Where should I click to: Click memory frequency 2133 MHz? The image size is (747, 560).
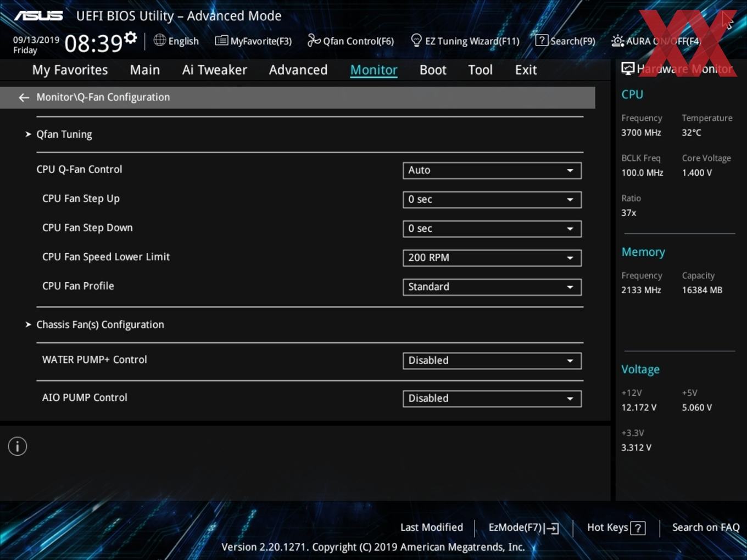click(641, 290)
